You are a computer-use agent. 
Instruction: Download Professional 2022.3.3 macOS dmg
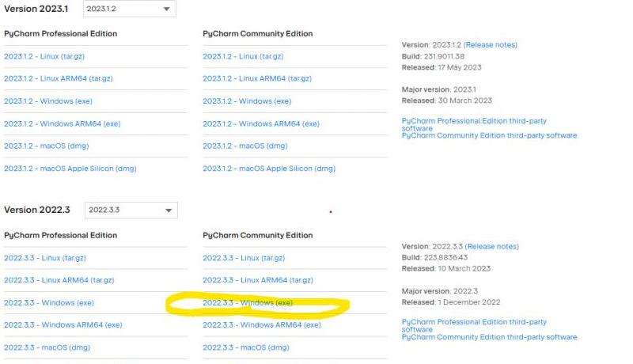click(x=47, y=347)
